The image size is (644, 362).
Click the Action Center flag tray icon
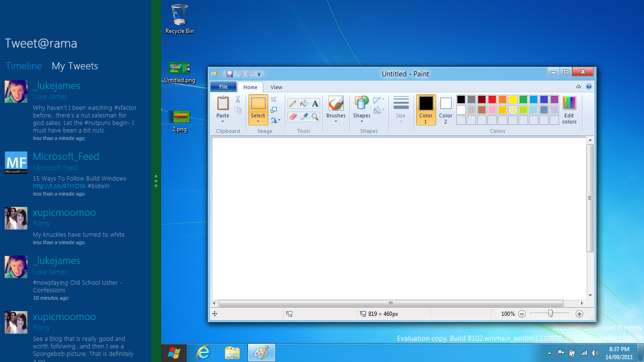click(561, 353)
